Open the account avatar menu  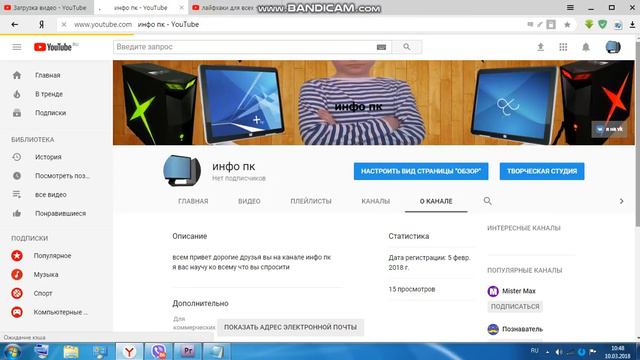point(613,47)
